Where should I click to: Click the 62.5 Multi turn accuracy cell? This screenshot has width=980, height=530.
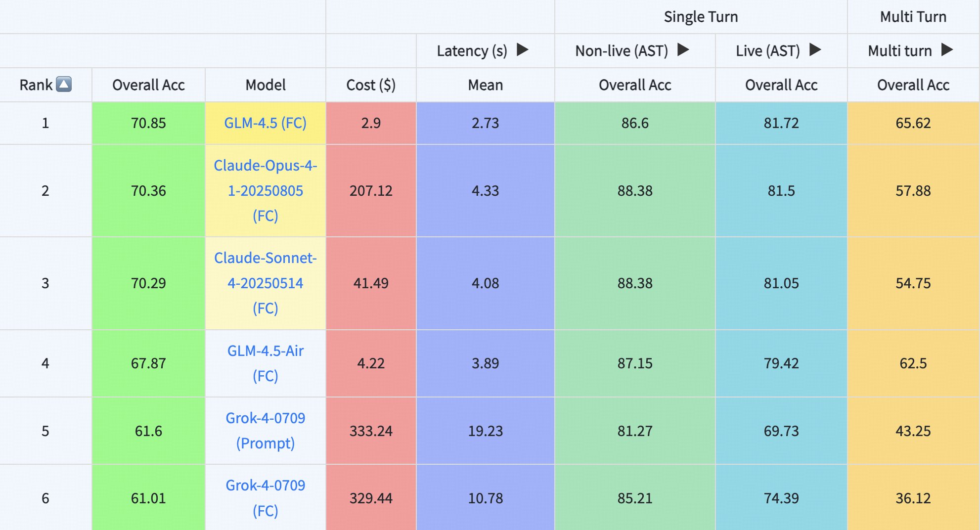[913, 363]
